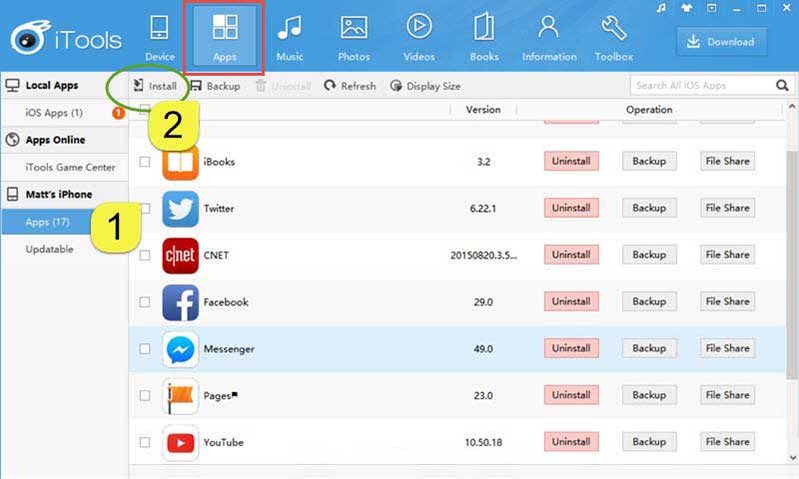This screenshot has width=799, height=479.
Task: Click File Share for CNET
Action: coord(727,255)
